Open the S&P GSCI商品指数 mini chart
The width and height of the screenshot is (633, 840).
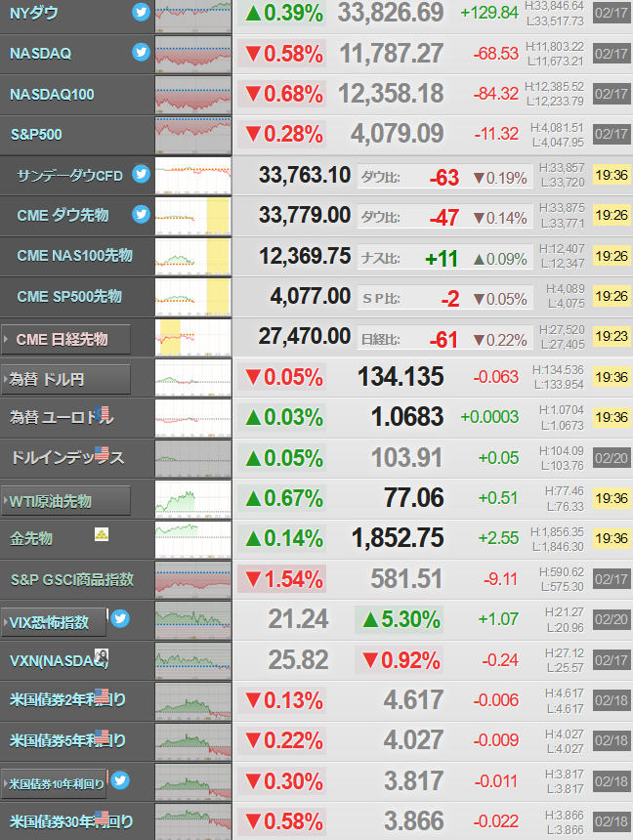tap(193, 580)
